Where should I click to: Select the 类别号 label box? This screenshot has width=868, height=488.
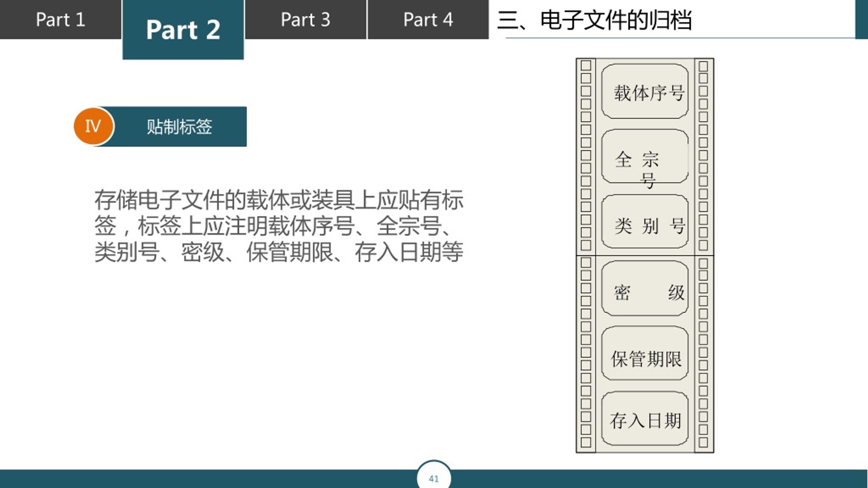tap(645, 222)
